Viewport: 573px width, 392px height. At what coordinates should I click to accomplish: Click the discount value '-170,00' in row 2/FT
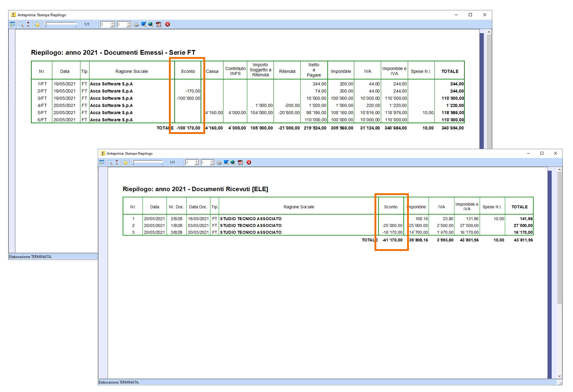193,91
